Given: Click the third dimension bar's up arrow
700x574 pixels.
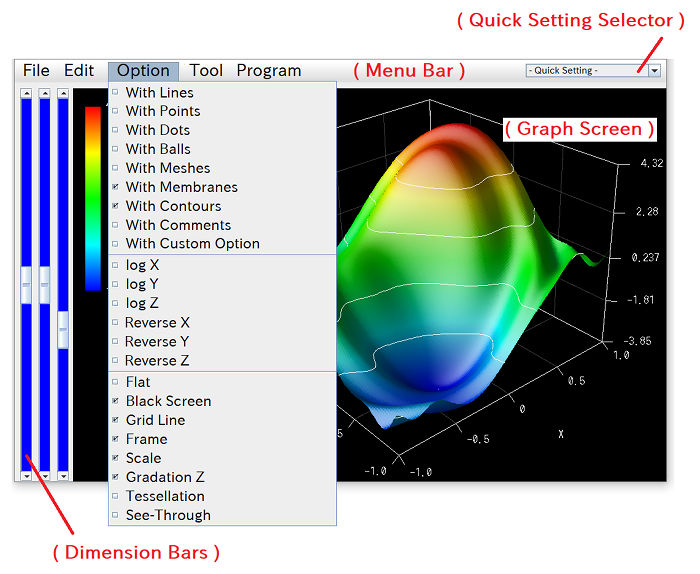Looking at the screenshot, I should 63,93.
